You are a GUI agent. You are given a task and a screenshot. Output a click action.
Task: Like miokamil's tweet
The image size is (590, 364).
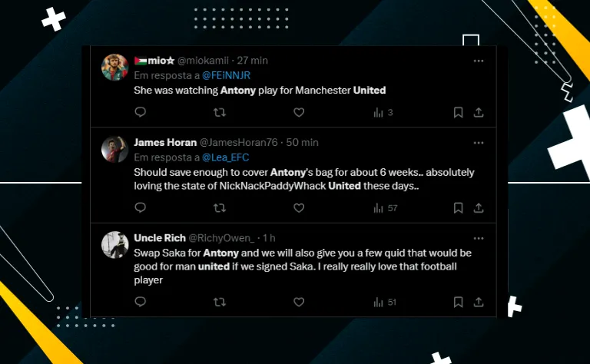[299, 112]
